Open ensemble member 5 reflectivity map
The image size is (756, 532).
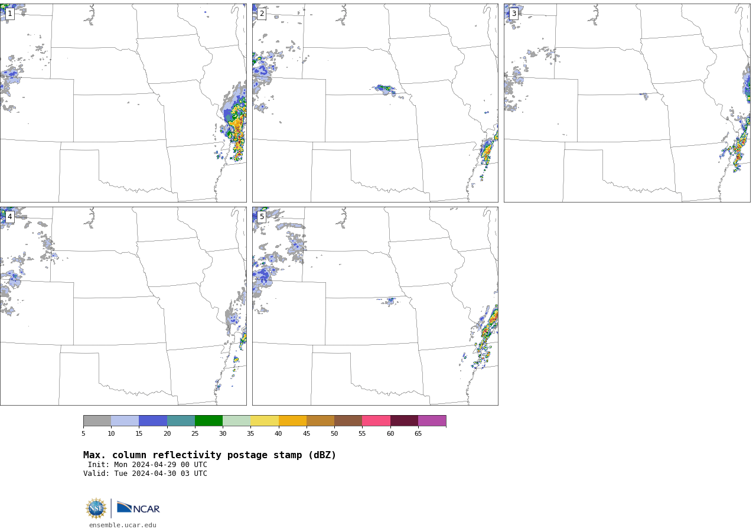click(x=375, y=306)
